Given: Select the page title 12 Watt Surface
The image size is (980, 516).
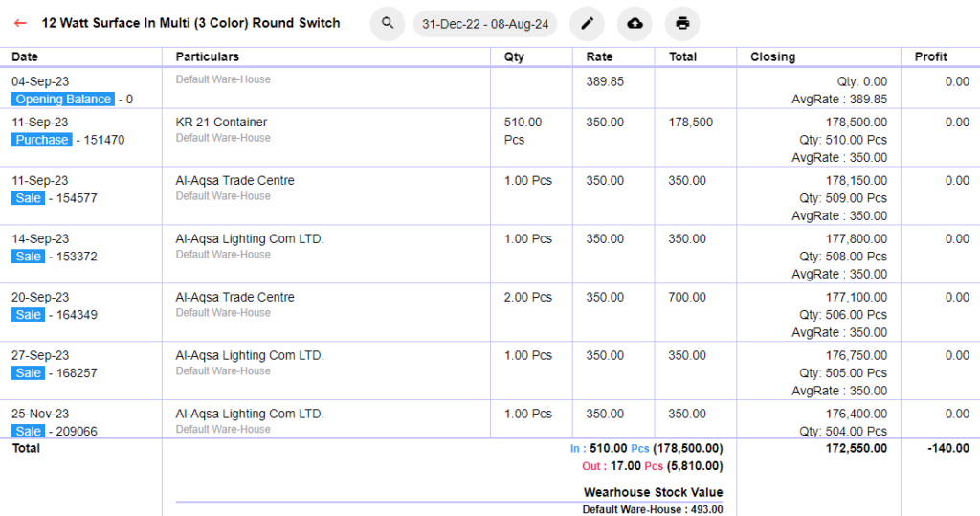Looking at the screenshot, I should coord(190,23).
